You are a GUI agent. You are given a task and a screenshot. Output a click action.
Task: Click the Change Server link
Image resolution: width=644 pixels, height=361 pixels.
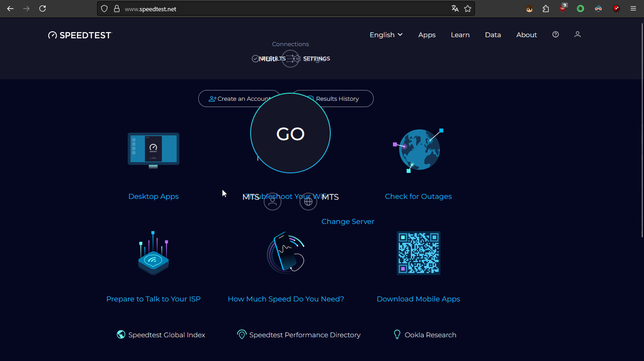pyautogui.click(x=348, y=221)
